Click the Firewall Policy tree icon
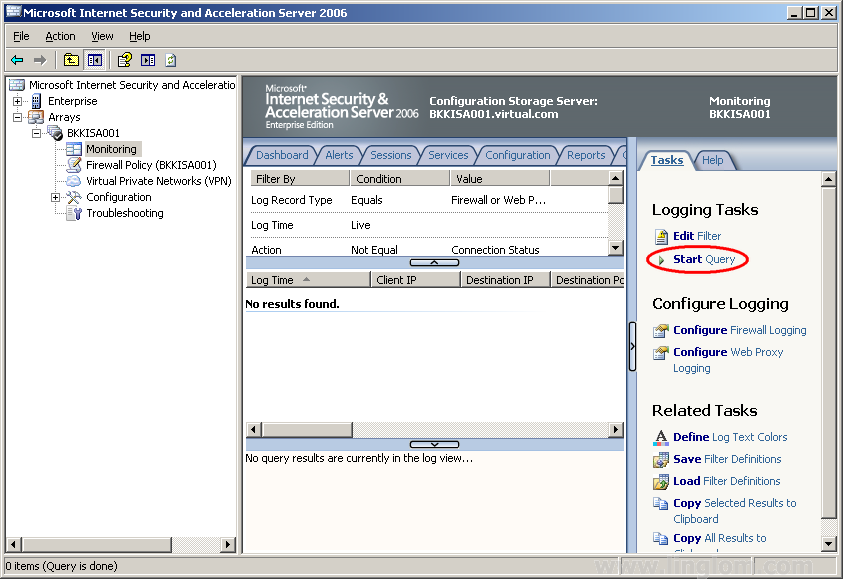The image size is (843, 579). click(x=74, y=165)
